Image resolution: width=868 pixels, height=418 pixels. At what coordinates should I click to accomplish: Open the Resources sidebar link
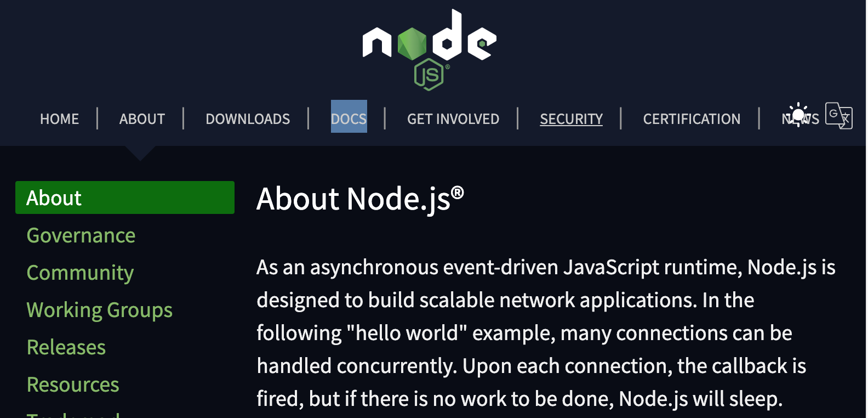tap(73, 385)
